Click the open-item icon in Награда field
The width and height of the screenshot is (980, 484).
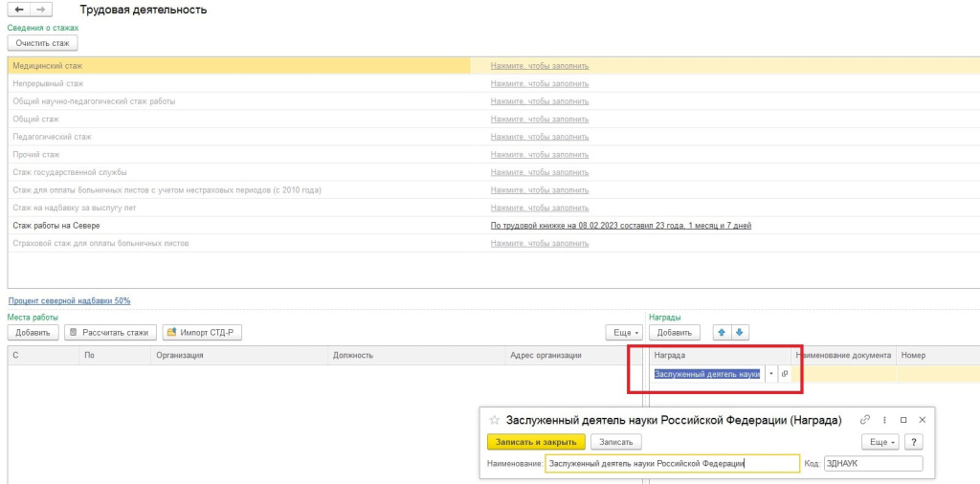784,374
